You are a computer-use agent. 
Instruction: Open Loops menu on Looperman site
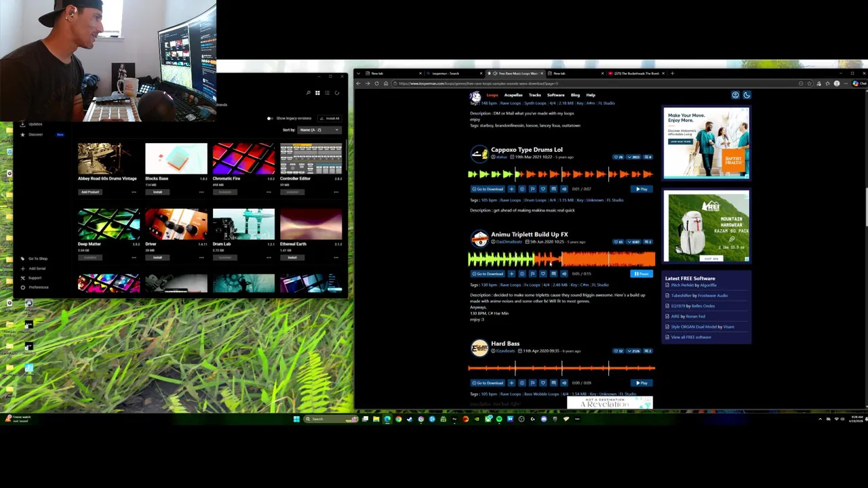[x=492, y=95]
